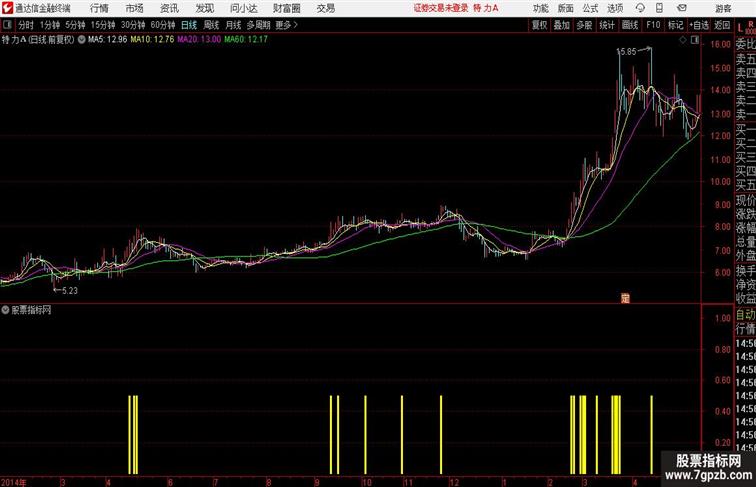Image resolution: width=756 pixels, height=487 pixels.
Task: Click the 现价 row in right panel
Action: coord(745,200)
